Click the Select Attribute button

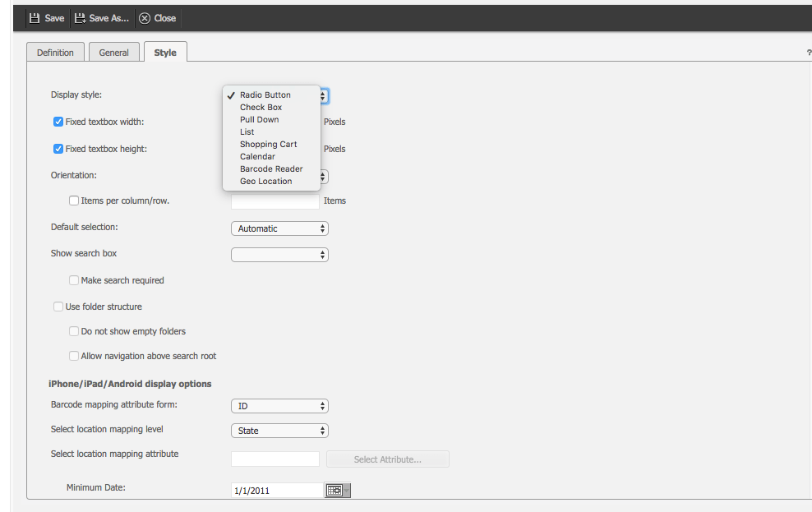click(x=387, y=459)
